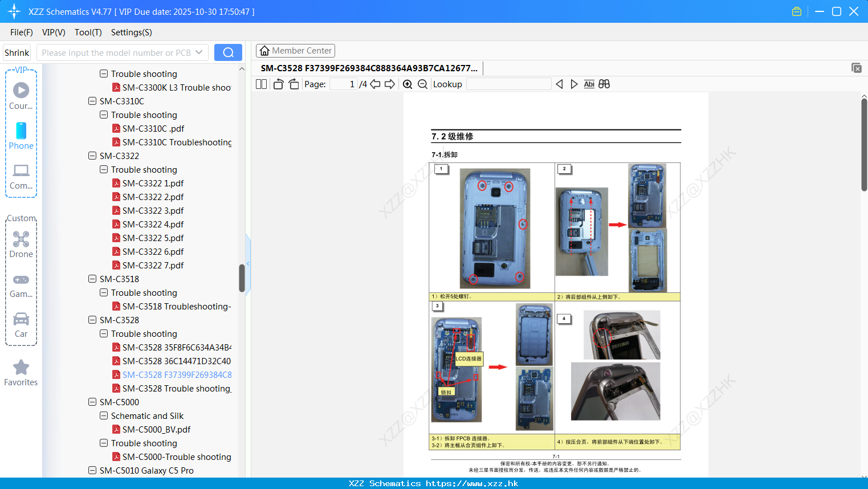This screenshot has width=868, height=489.
Task: Click the XZZ logo in title bar
Action: 14,11
